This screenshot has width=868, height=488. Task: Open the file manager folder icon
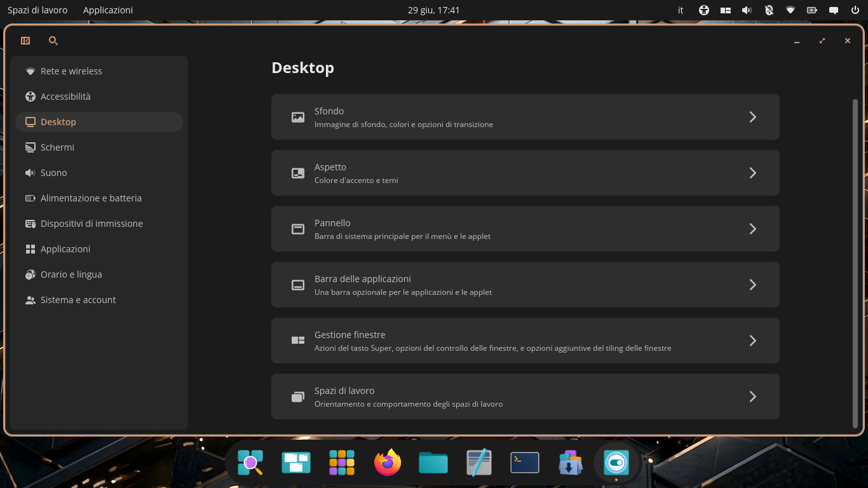coord(433,463)
